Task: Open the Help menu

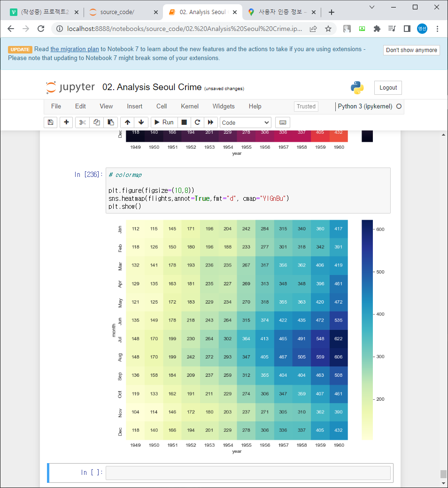Action: point(255,107)
